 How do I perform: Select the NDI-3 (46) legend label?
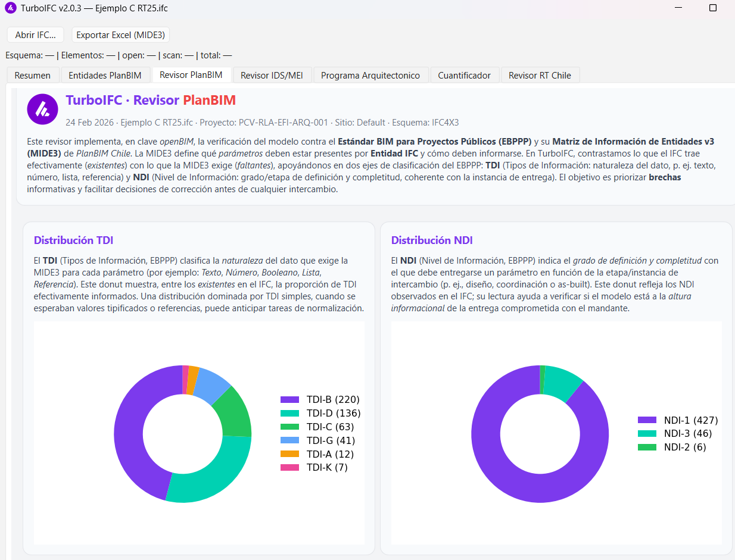[688, 434]
